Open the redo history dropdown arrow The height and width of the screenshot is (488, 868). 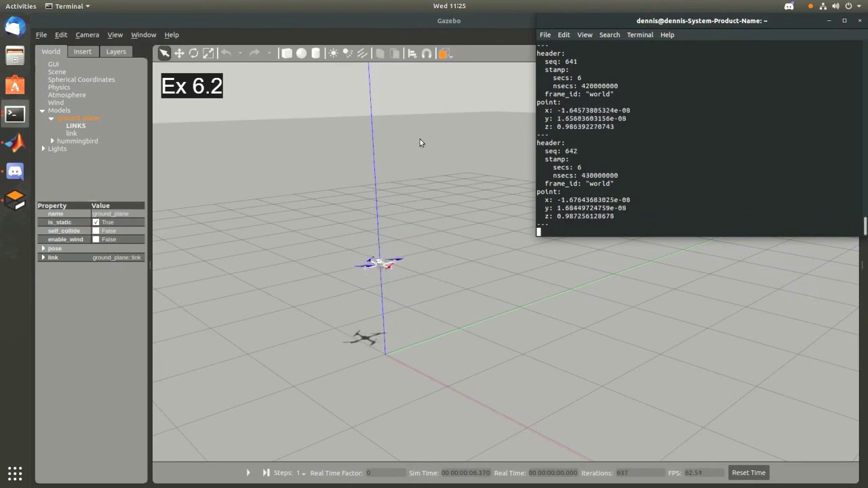point(269,54)
